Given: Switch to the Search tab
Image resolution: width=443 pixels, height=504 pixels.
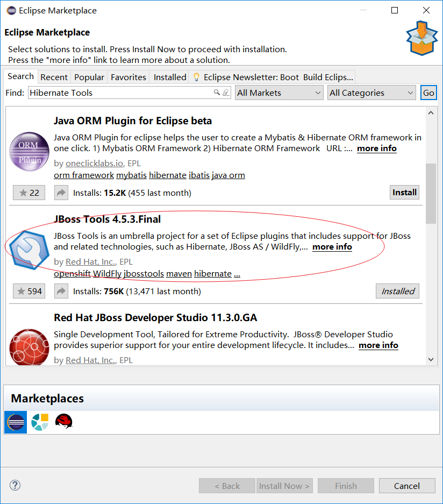Looking at the screenshot, I should tap(20, 76).
